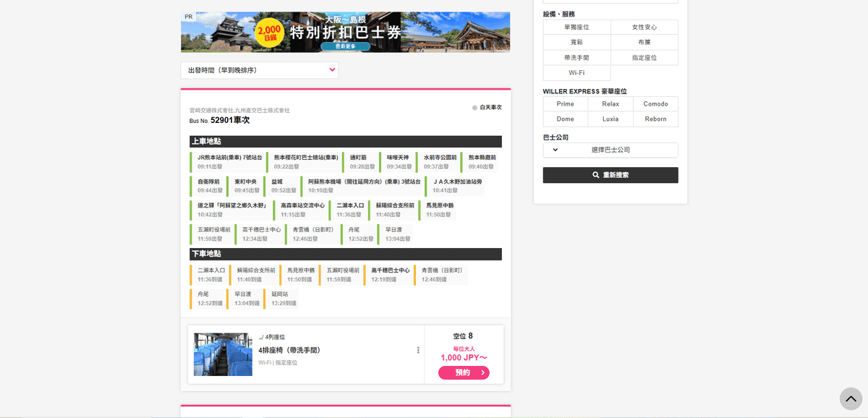Select 舟尾 departing at 12:52
The image size is (868, 418).
[x=359, y=234]
